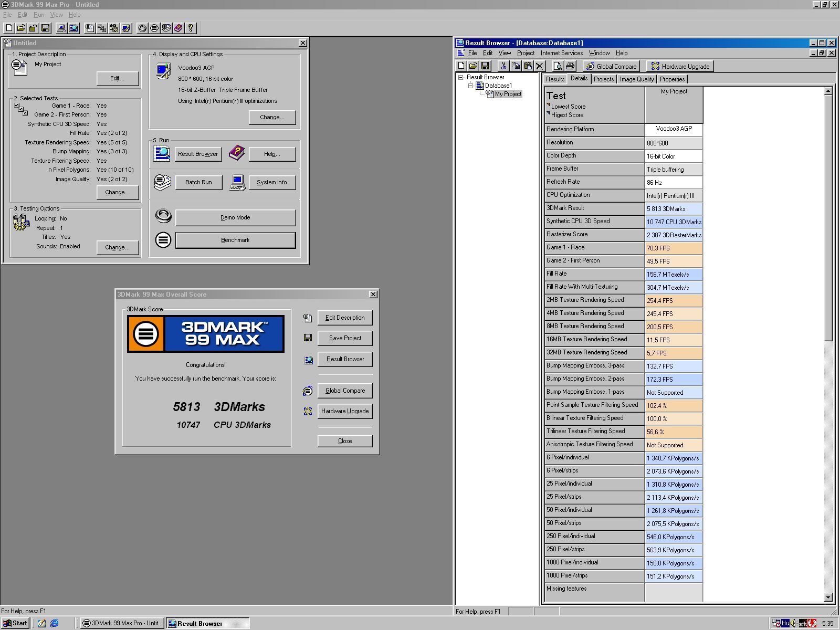The image size is (840, 630).
Task: Click the Hardware Upgrade toolbar button in Result Browser
Action: [680, 66]
